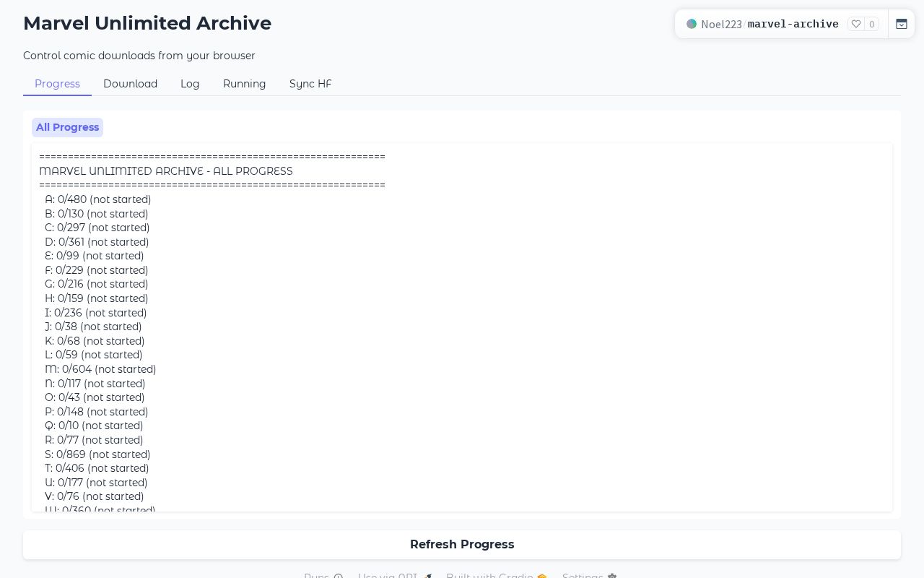Click the row 'L: 0/59 (not started)'
This screenshot has width=924, height=578.
93,355
